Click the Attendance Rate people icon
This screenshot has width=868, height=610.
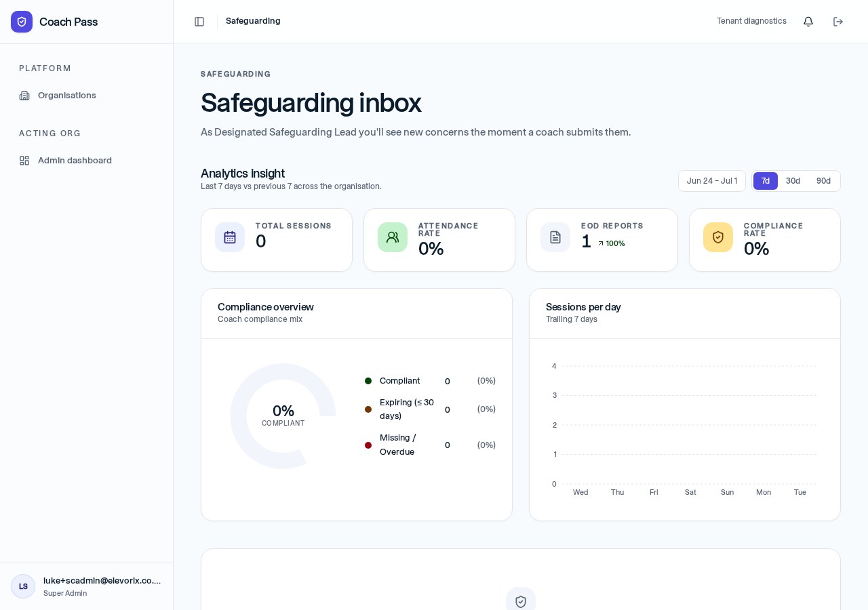click(393, 237)
